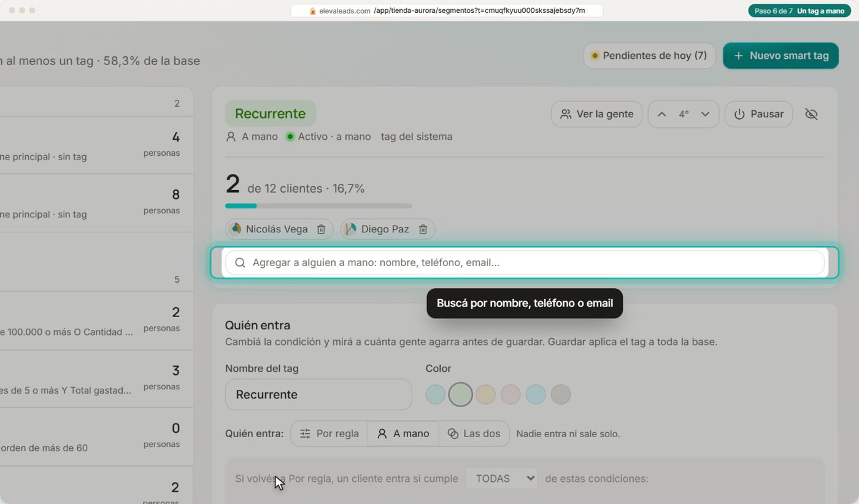This screenshot has width=859, height=504.
Task: Open the list row with 8 personas
Action: click(96, 203)
